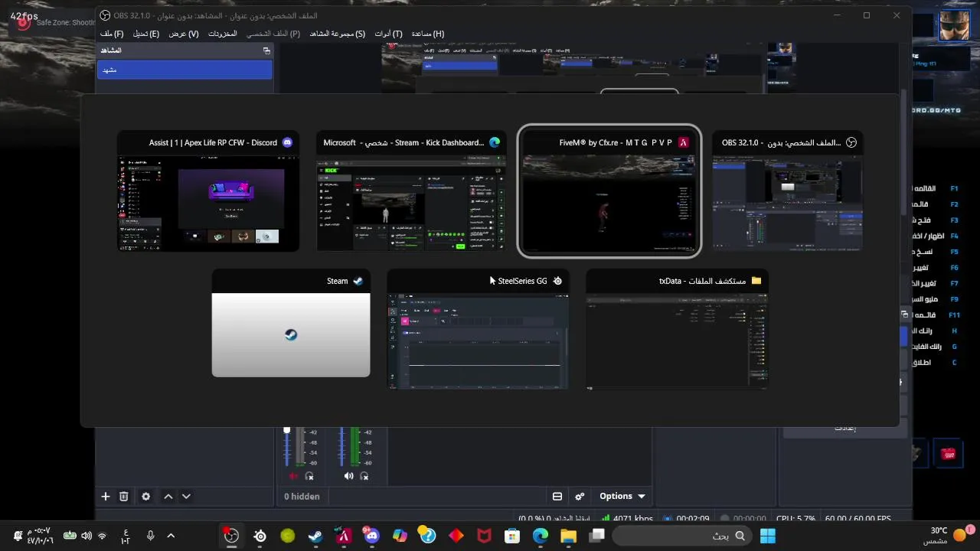The image size is (980, 551).
Task: Open Steam from the taskbar
Action: 315,536
